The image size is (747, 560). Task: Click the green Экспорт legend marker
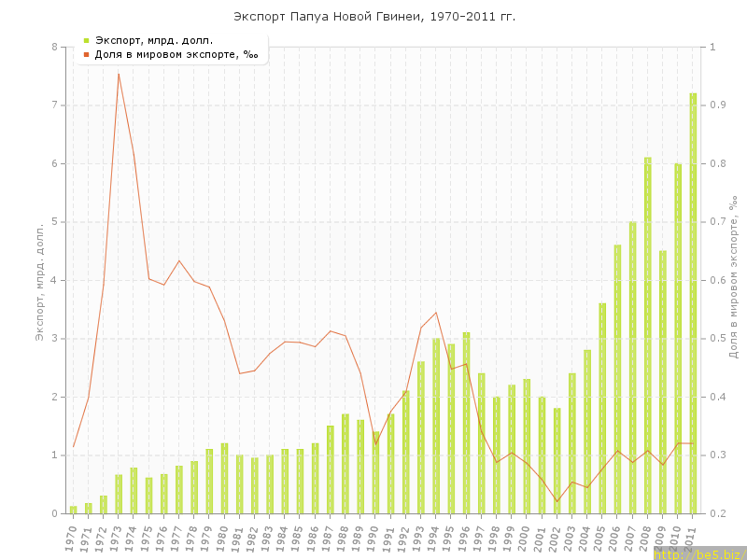pos(86,40)
